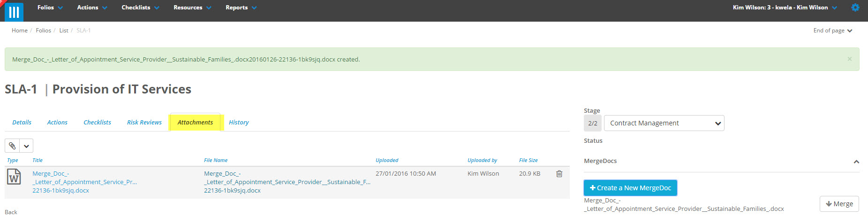Expand the End of page dropdown

832,31
